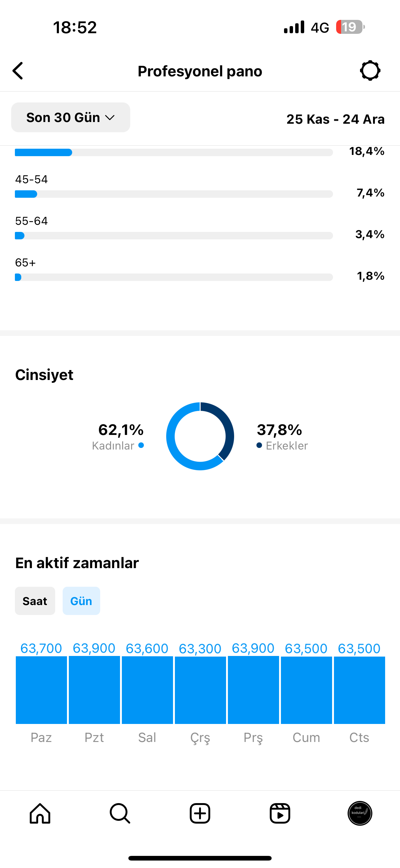
Task: Tap the chevron beside Son 30 Gün
Action: click(110, 118)
